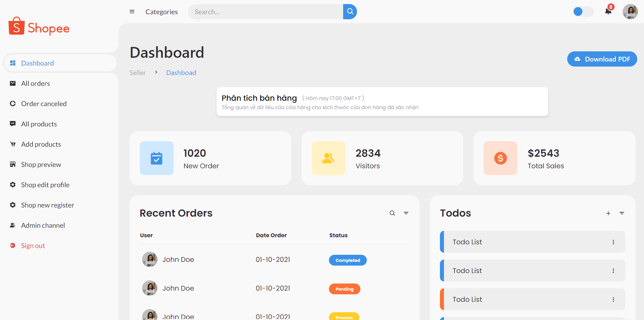The height and width of the screenshot is (320, 644).
Task: Click the search magnifier button
Action: tap(350, 11)
